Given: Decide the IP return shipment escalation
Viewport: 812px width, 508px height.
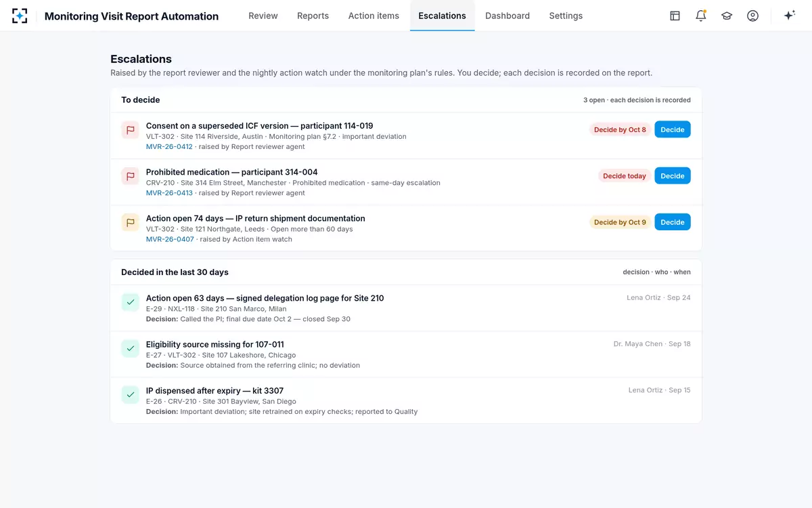Looking at the screenshot, I should 673,221.
